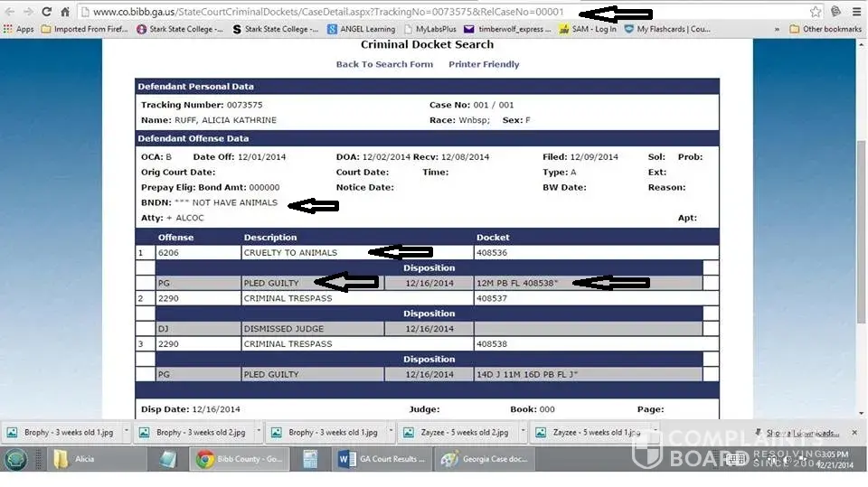
Task: Open the MyLabsPlus bookmark
Action: tap(430, 29)
